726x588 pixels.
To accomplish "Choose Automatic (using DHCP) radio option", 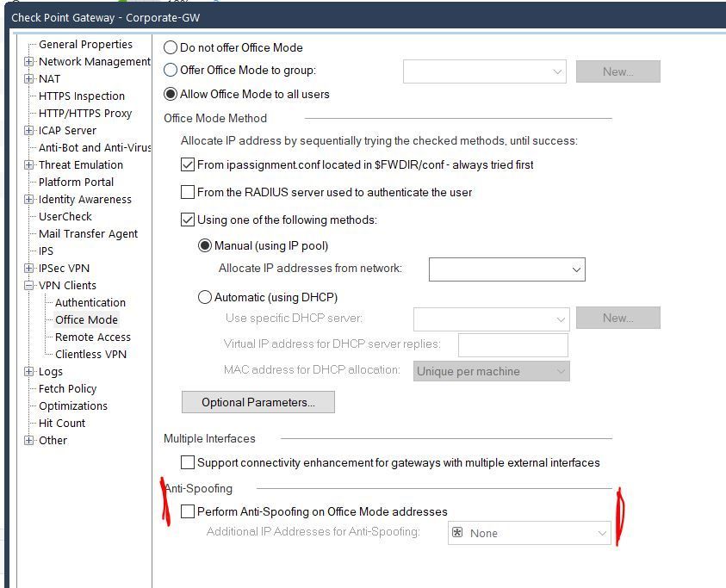I will (205, 298).
